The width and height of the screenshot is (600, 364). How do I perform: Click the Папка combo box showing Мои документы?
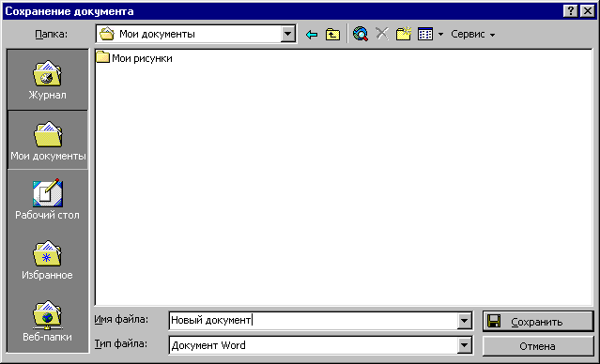pyautogui.click(x=196, y=34)
